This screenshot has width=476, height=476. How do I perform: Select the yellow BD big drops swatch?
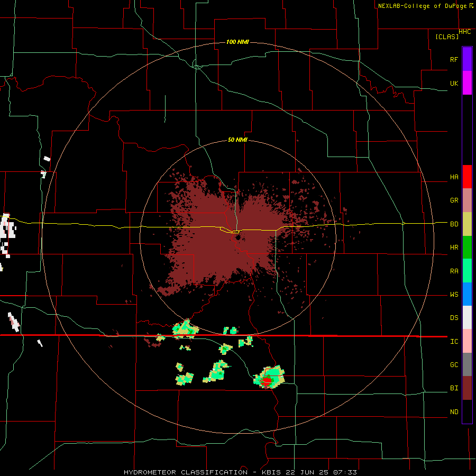pos(467,224)
